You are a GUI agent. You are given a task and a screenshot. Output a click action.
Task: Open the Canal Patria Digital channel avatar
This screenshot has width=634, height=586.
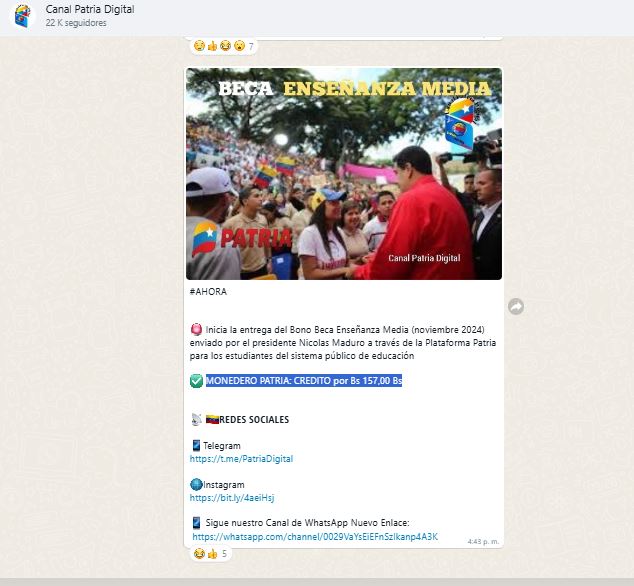tap(23, 16)
